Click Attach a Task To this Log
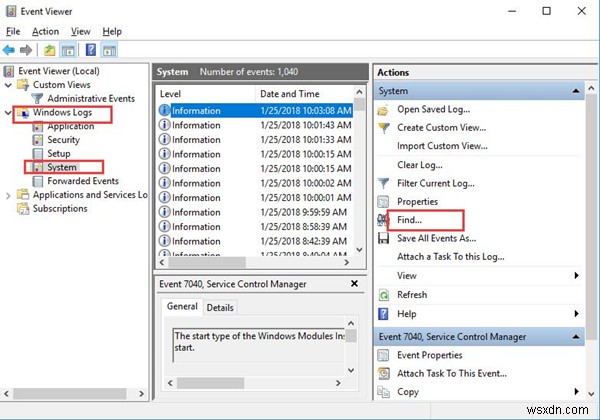Screen dimensions: 600x420 451,257
